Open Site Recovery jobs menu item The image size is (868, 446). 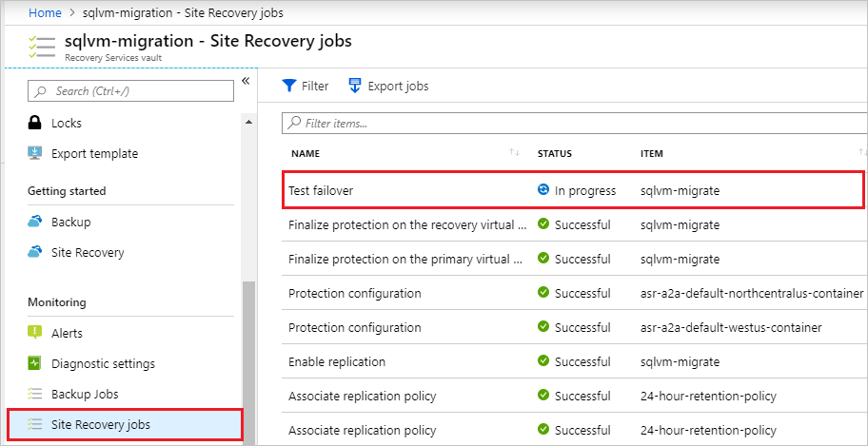pyautogui.click(x=100, y=424)
